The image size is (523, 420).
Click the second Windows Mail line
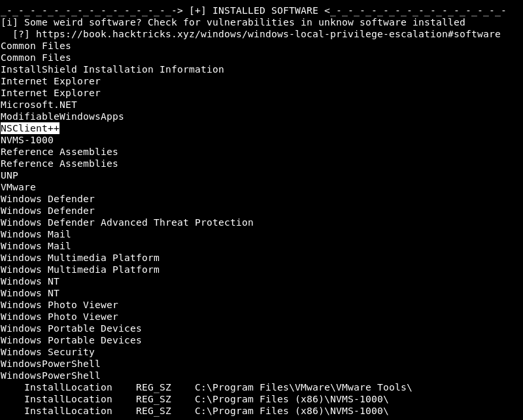[x=36, y=246]
